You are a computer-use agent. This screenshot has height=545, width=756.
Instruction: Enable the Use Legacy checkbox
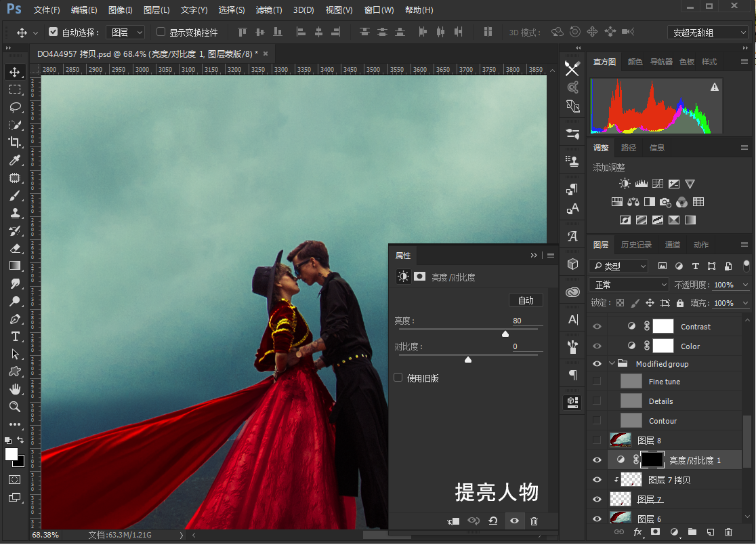click(398, 378)
